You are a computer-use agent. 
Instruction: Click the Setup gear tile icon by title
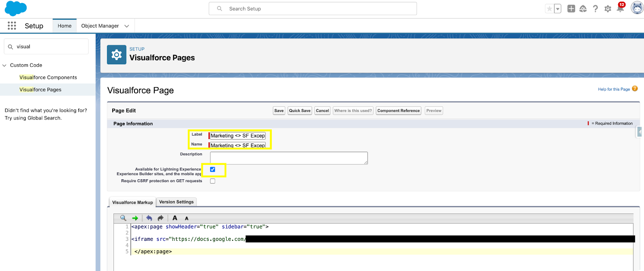click(x=117, y=55)
